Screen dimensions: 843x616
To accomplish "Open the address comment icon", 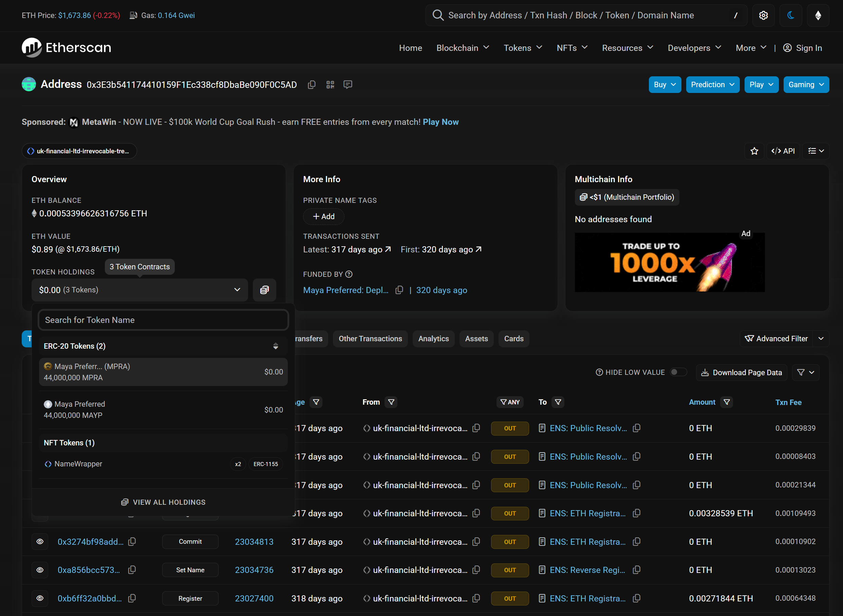I will click(348, 85).
